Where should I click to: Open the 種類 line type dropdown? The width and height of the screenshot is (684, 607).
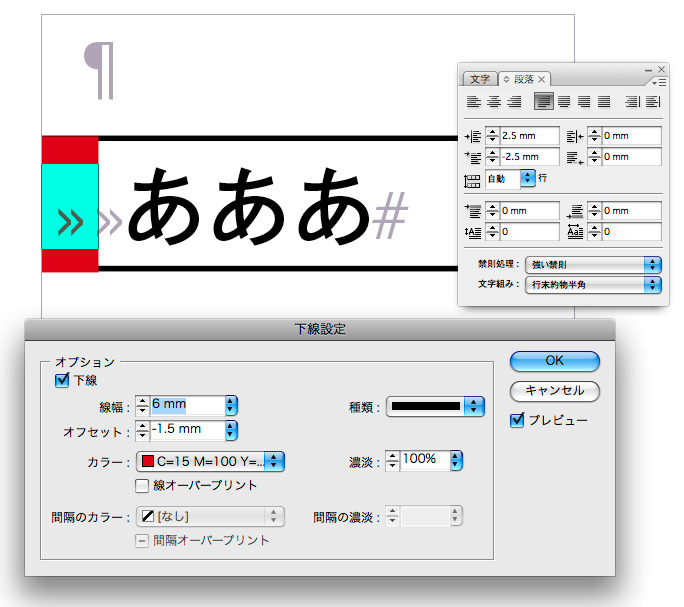coord(435,406)
